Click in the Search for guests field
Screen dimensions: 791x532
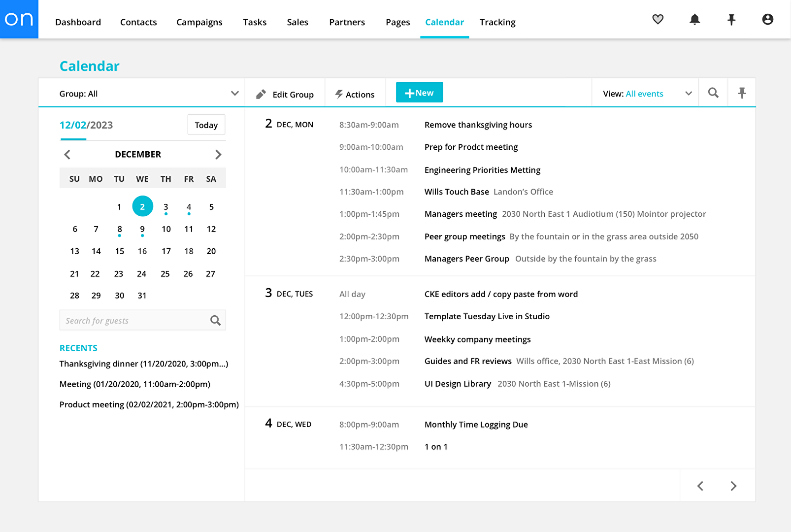143,320
